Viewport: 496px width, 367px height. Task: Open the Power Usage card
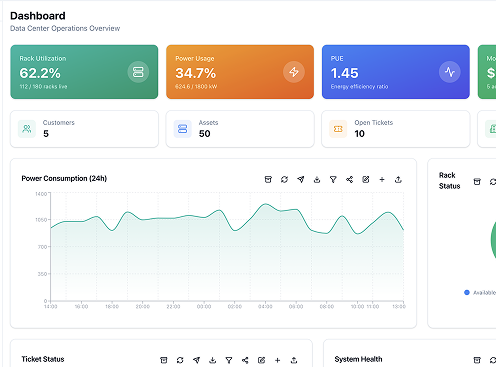point(240,72)
